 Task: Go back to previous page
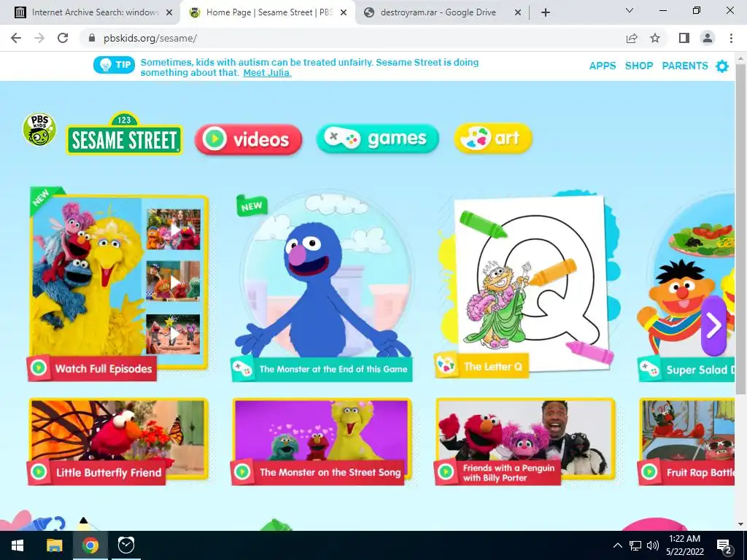(x=16, y=38)
